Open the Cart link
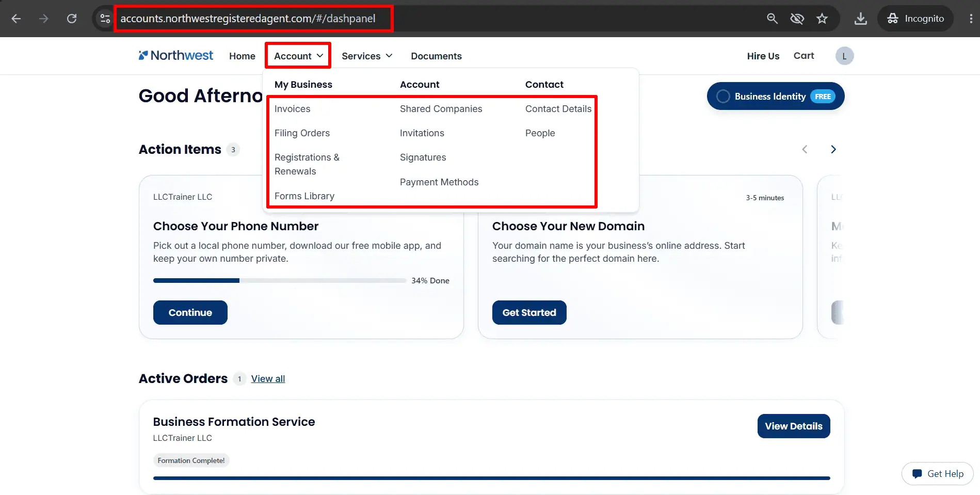The image size is (980, 495). 804,55
